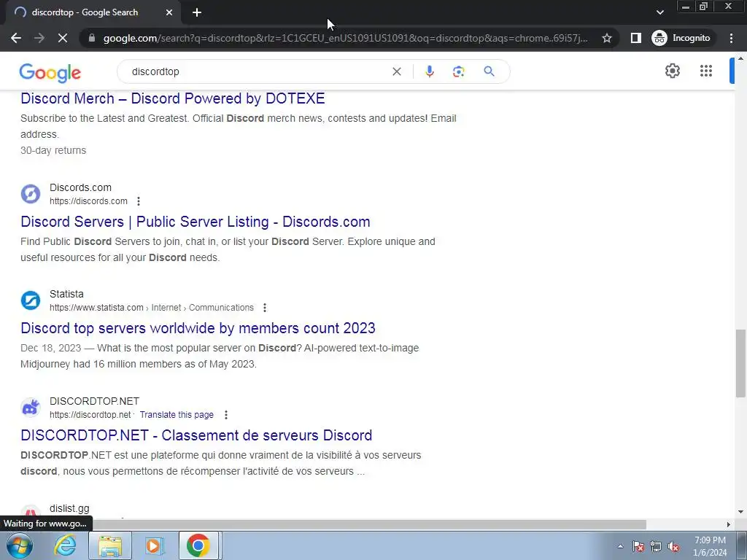The image size is (747, 560).
Task: Open the Chrome side panel
Action: 635,38
